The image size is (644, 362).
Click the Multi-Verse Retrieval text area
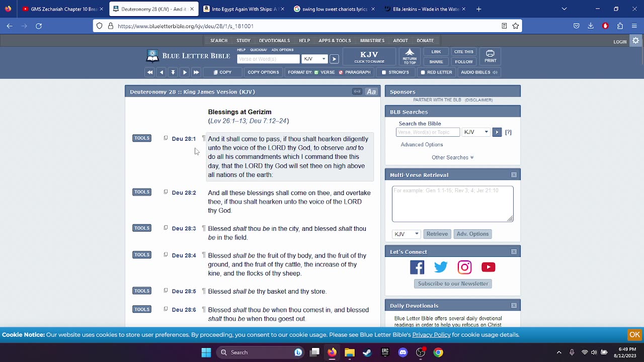point(453,204)
